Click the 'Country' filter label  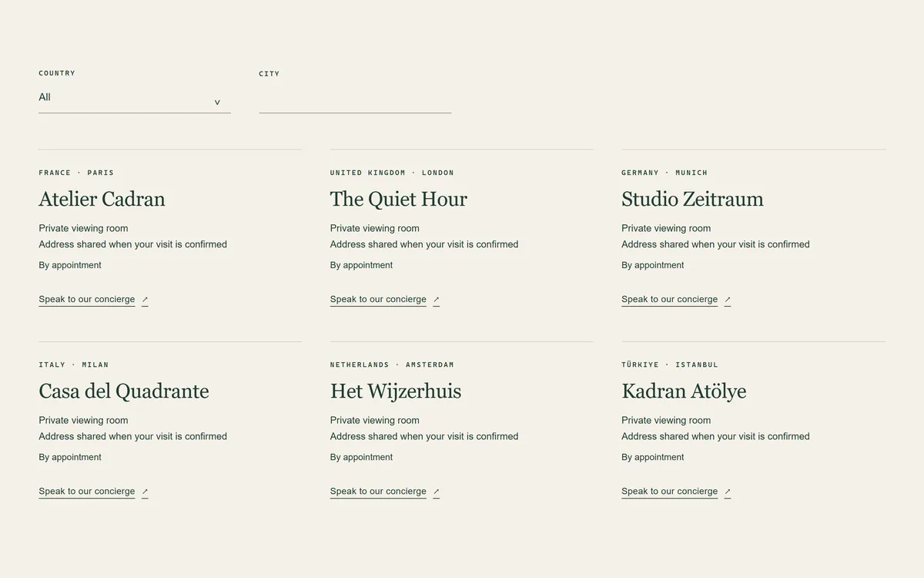point(57,73)
